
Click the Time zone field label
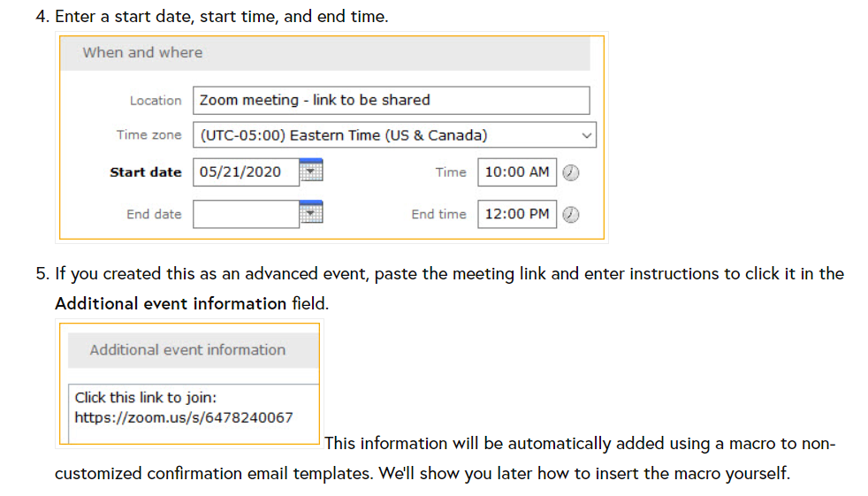pyautogui.click(x=148, y=135)
